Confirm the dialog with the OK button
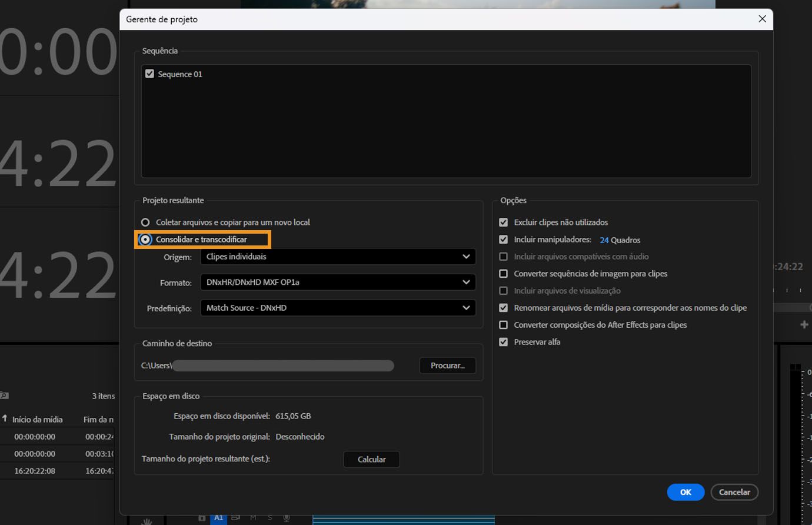812x525 pixels. point(685,492)
